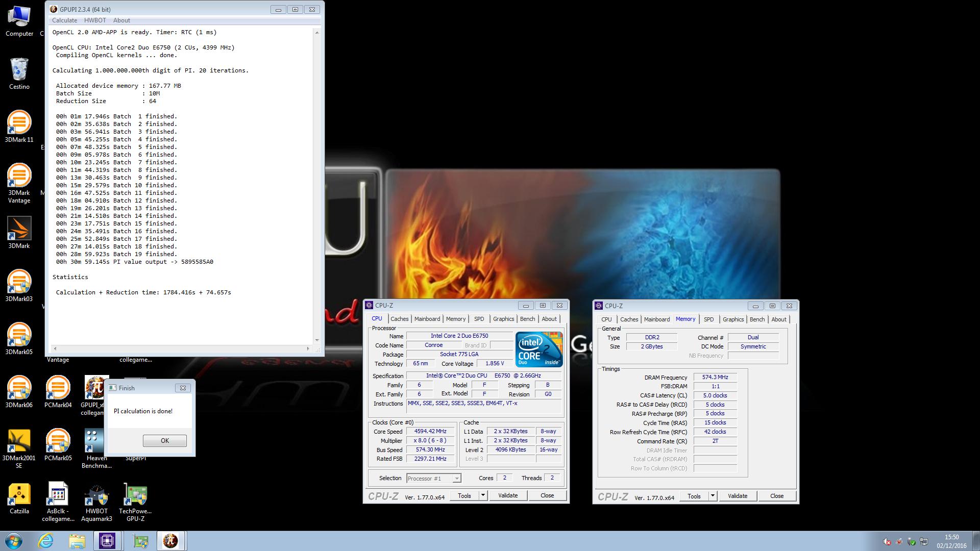
Task: Switch to GPU-Z on the taskbar
Action: (x=140, y=541)
